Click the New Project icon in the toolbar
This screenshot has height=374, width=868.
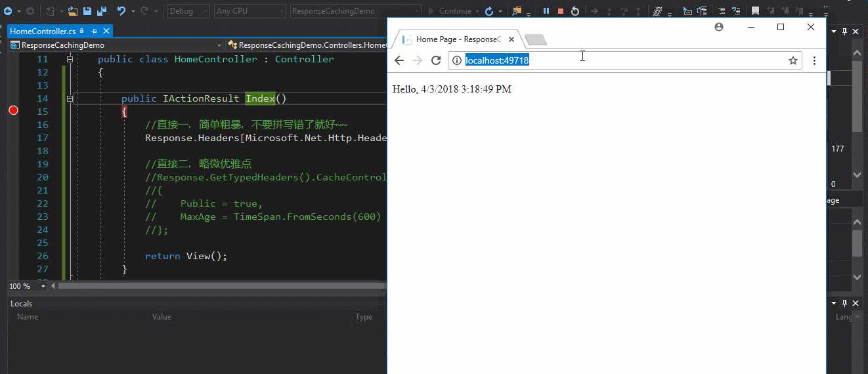[x=51, y=11]
